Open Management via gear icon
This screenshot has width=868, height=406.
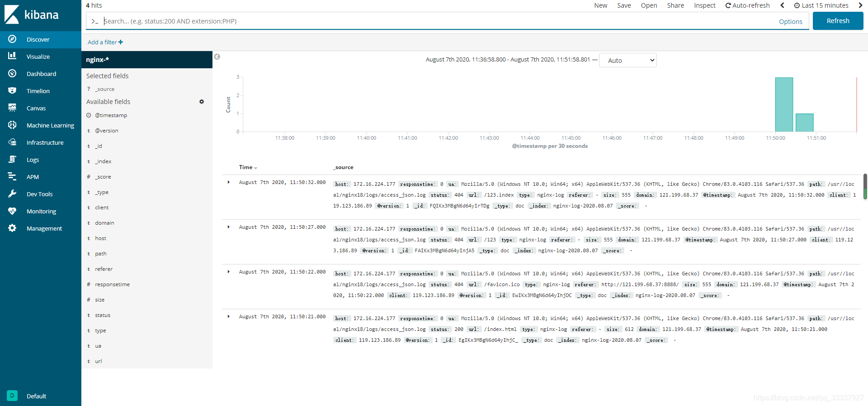pos(12,228)
